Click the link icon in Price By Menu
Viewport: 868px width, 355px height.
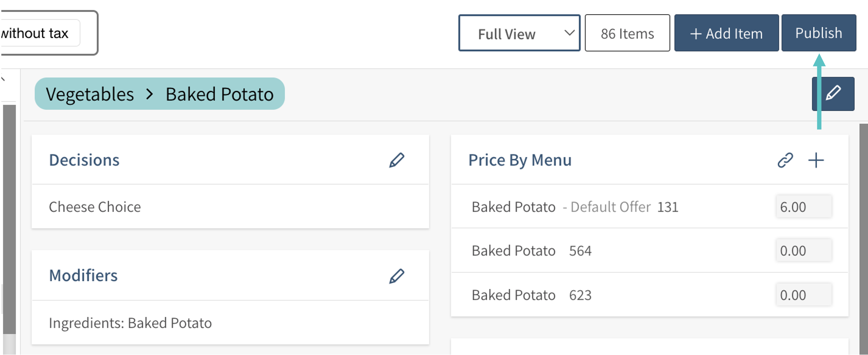click(785, 160)
